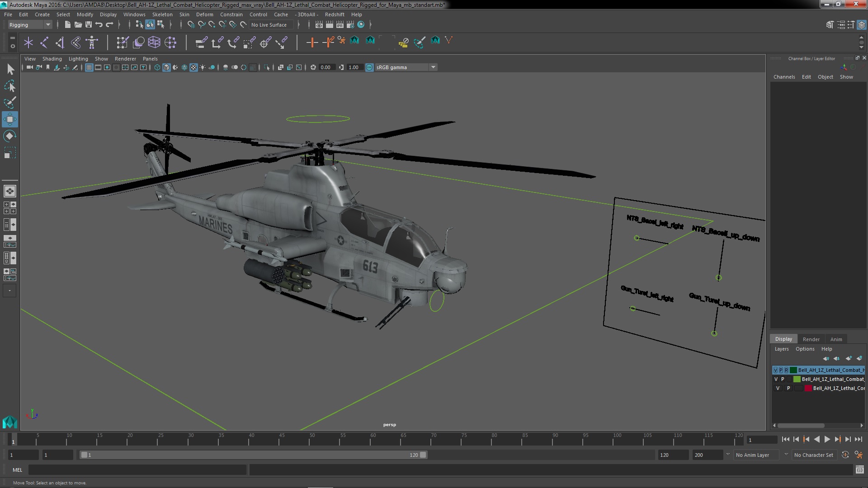Screen dimensions: 868x488
Task: Open the shelf tabs selector menu
Action: (x=12, y=38)
